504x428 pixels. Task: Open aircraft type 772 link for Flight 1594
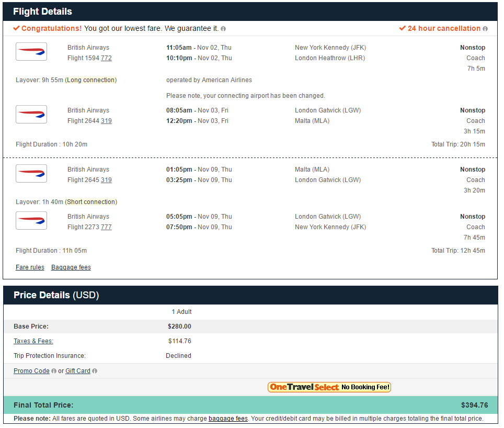[x=106, y=58]
